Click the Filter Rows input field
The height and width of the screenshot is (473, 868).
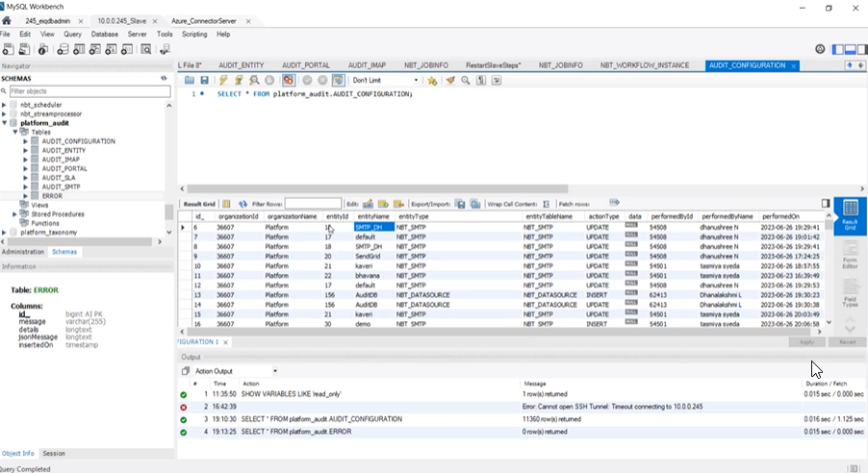pyautogui.click(x=313, y=204)
